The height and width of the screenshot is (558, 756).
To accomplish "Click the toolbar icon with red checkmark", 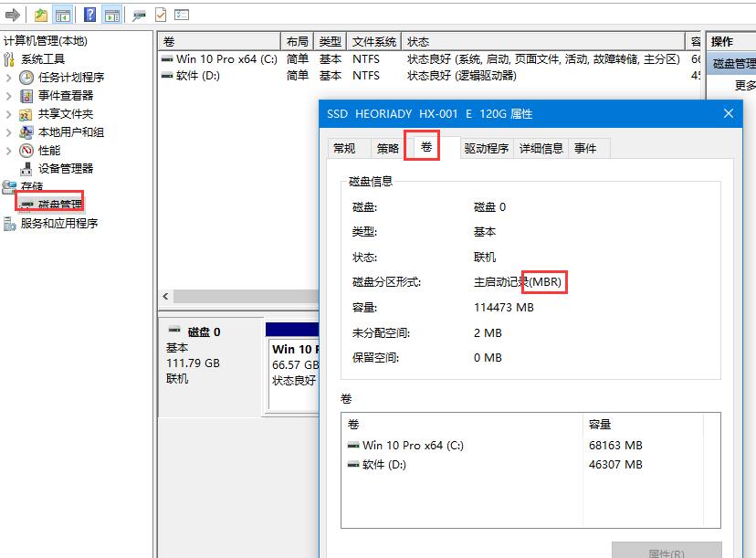I will [x=161, y=15].
